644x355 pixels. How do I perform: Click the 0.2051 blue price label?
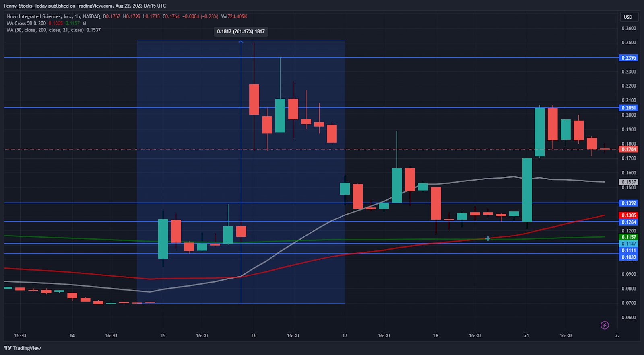628,108
